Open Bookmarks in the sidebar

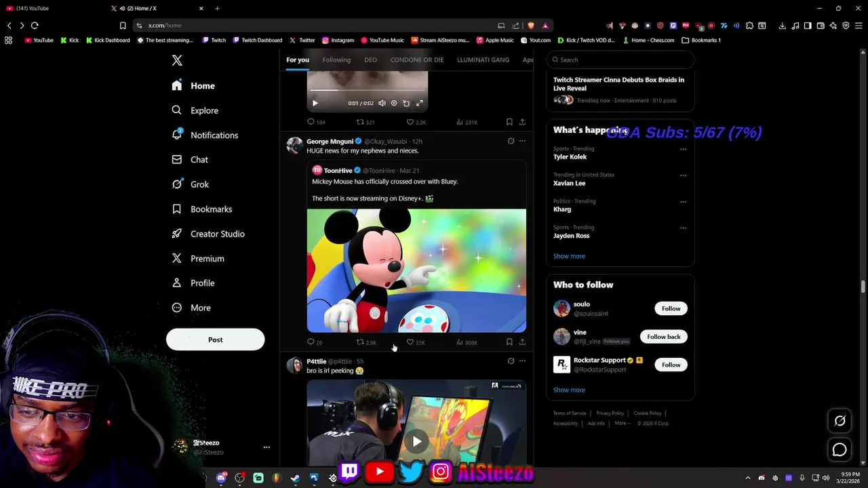tap(202, 209)
